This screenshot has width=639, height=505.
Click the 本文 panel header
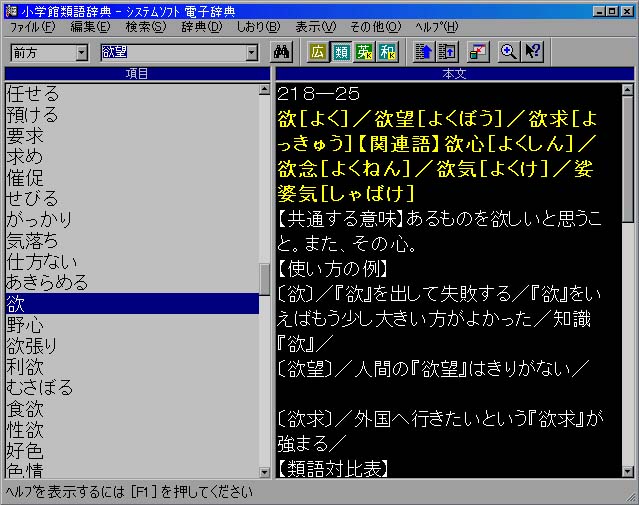(454, 74)
